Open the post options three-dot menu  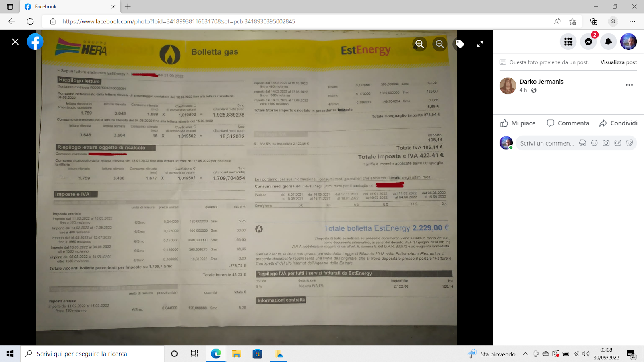click(x=630, y=85)
